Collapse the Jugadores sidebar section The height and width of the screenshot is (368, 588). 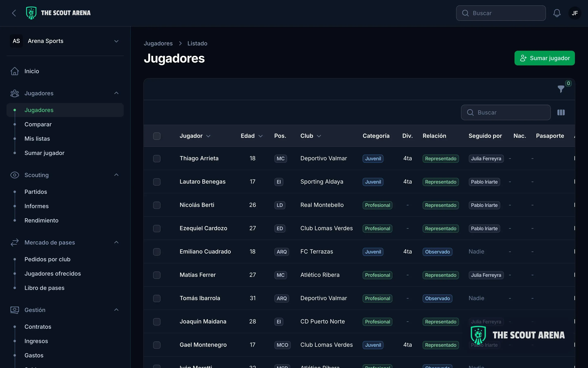click(x=116, y=93)
